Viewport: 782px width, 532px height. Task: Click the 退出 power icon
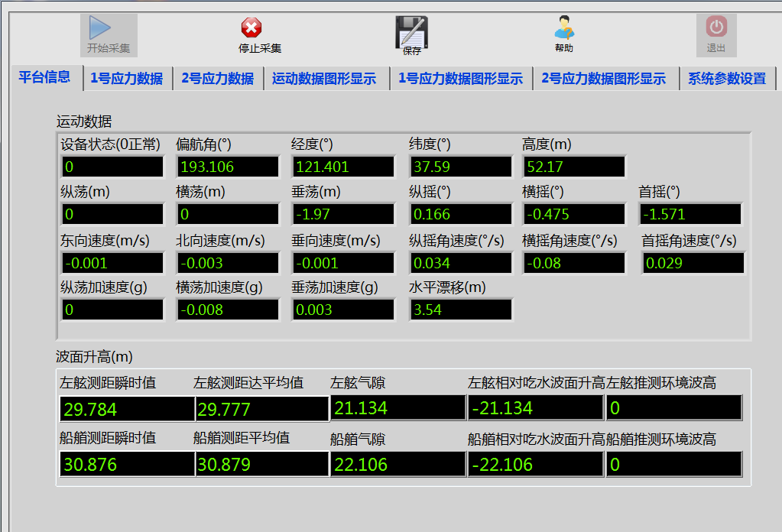point(716,27)
